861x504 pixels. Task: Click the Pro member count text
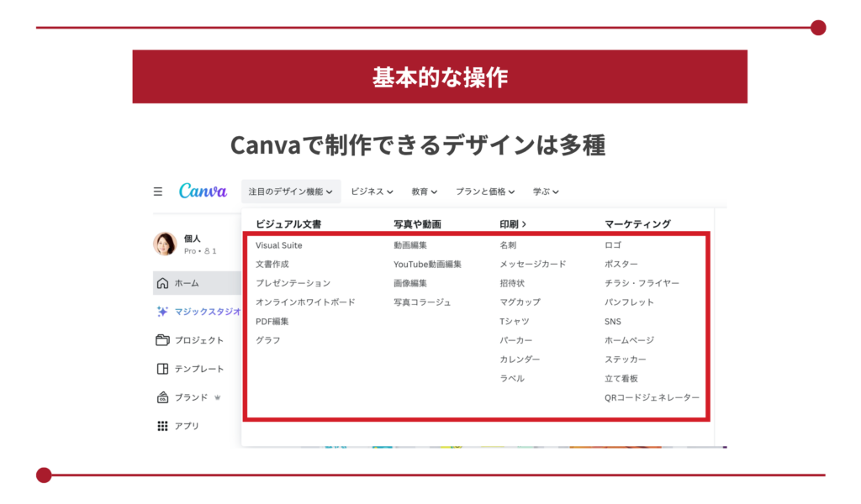tap(200, 251)
